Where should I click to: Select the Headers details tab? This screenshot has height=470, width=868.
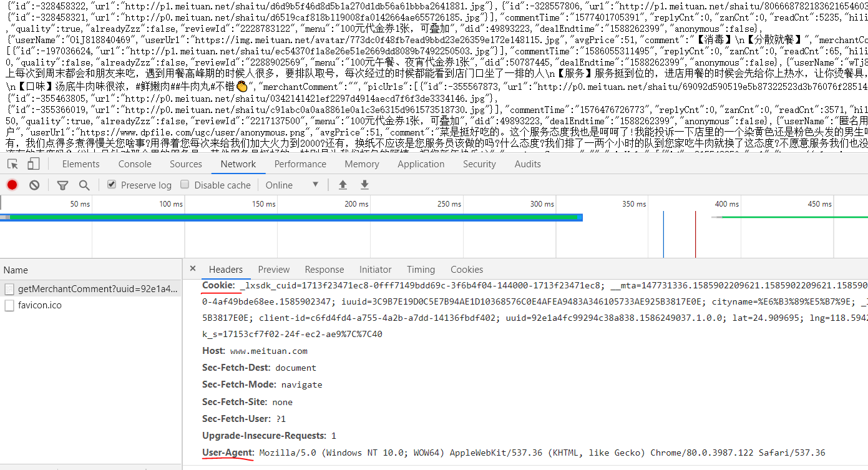(x=226, y=270)
